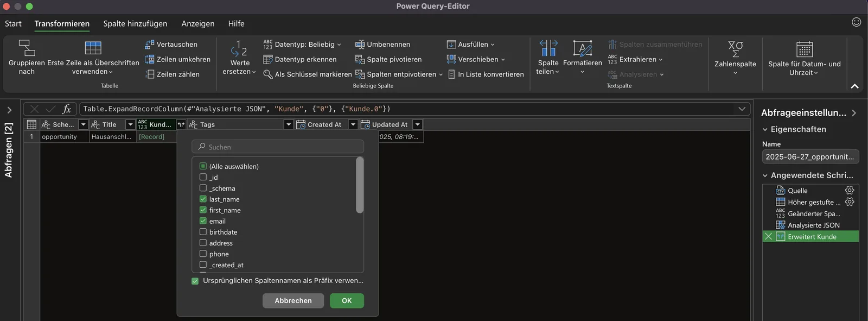Click the expand icon on Kunde column
Viewport: 868px width, 321px height.
click(x=181, y=124)
